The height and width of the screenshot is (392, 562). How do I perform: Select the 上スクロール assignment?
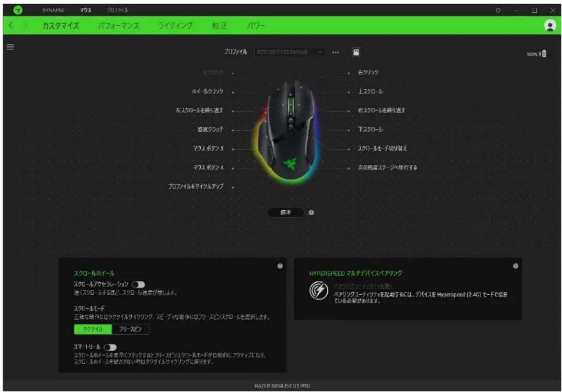pyautogui.click(x=370, y=91)
